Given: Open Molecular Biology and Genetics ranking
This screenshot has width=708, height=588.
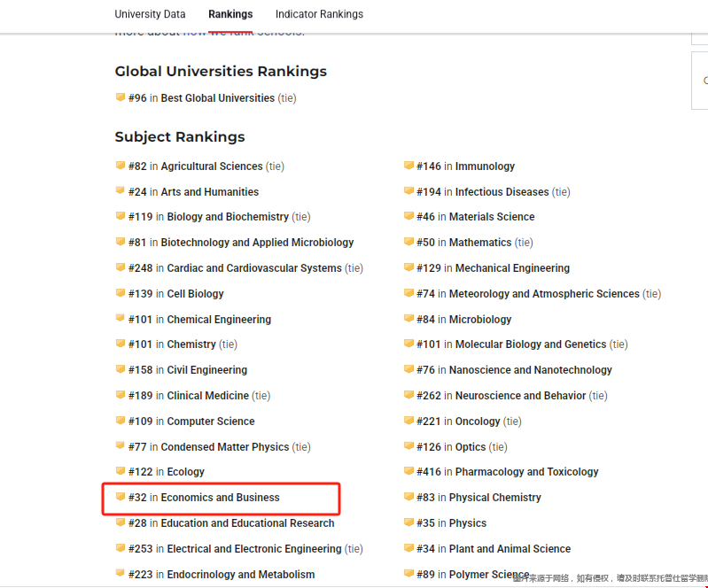Looking at the screenshot, I should coord(531,344).
